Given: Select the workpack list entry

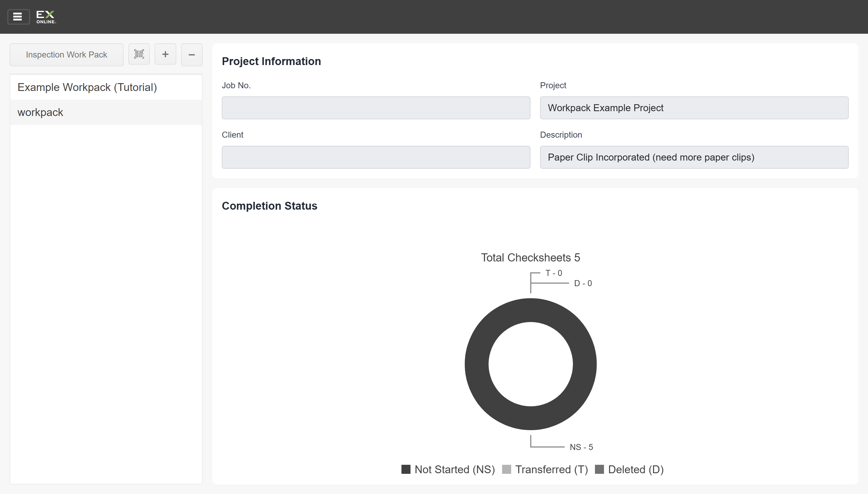Looking at the screenshot, I should (106, 112).
